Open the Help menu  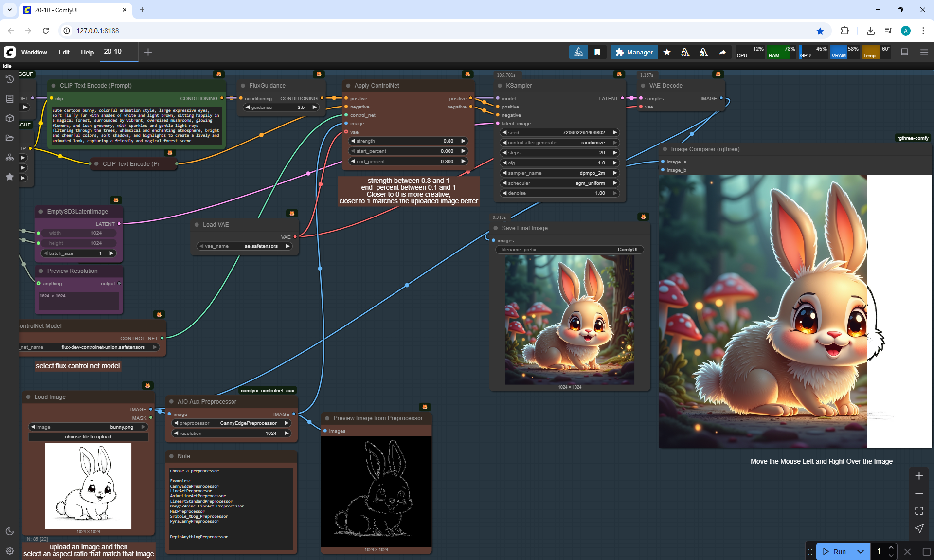[87, 52]
